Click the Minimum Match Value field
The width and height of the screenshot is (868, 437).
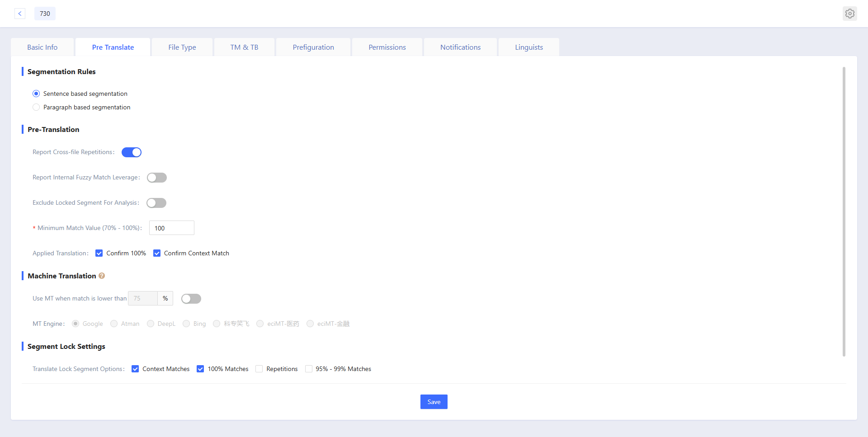[x=172, y=228]
